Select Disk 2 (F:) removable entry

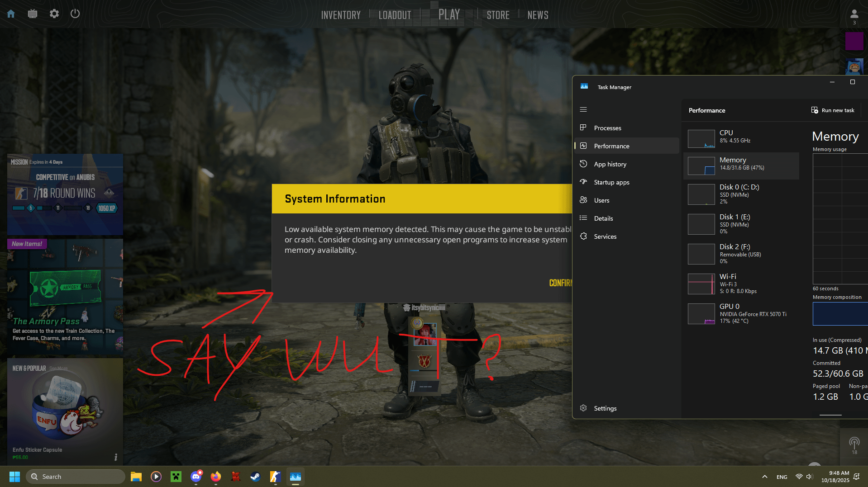[741, 254]
